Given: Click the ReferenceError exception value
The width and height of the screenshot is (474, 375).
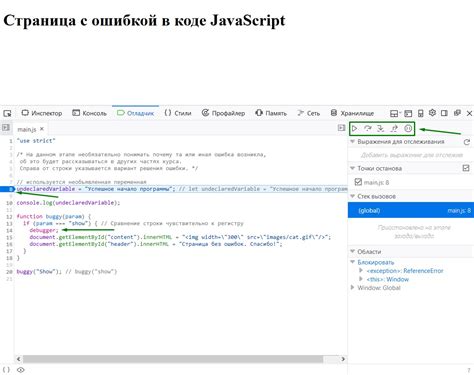Looking at the screenshot, I should 423,271.
